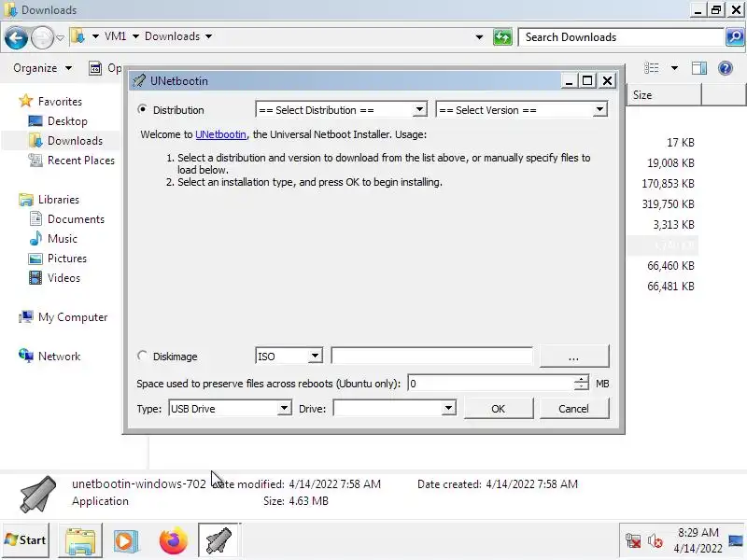Decrease preserve space with down stepper arrow
Viewport: 747px width, 560px height.
[x=581, y=387]
